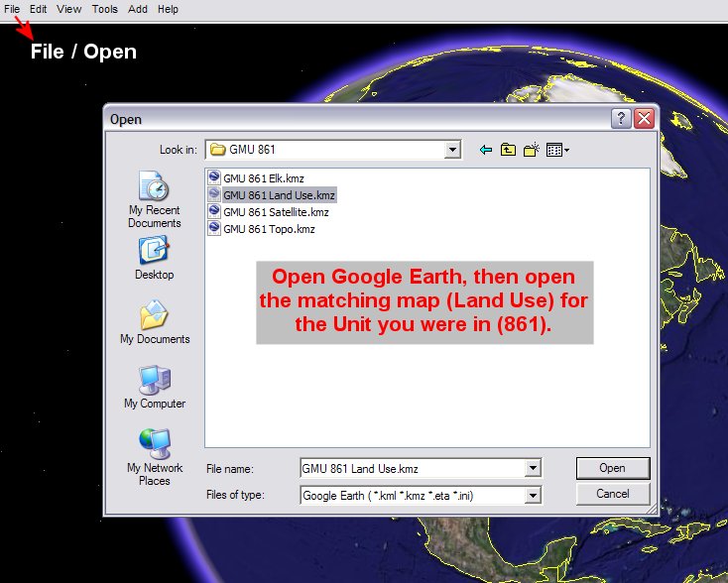
Task: Click the Open button
Action: tap(613, 468)
